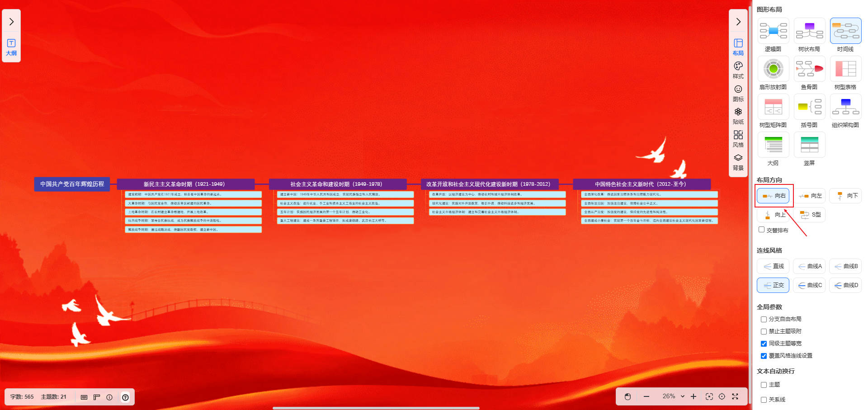
Task: Select the 新民主主义革命时期 (1921-1949) node
Action: [185, 184]
